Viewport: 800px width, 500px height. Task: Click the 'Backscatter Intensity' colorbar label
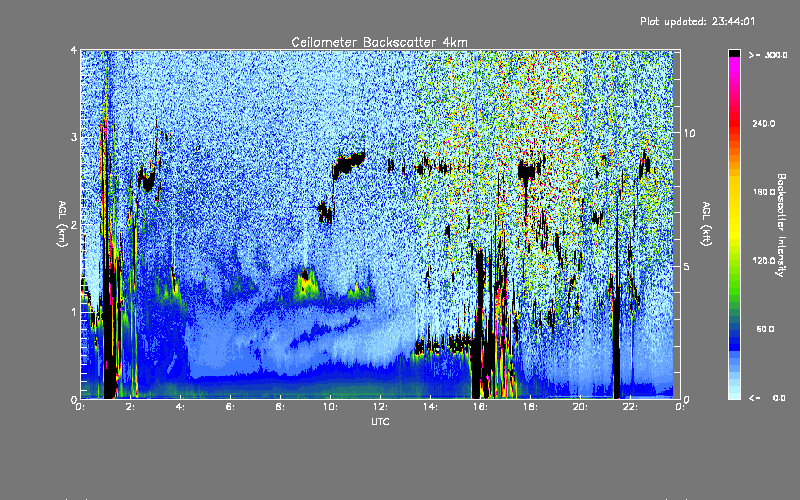[x=781, y=225]
